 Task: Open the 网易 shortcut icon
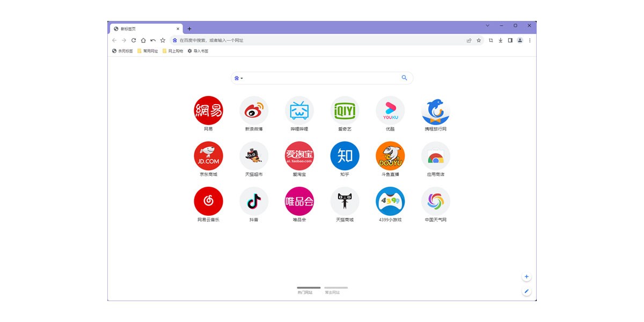click(208, 111)
